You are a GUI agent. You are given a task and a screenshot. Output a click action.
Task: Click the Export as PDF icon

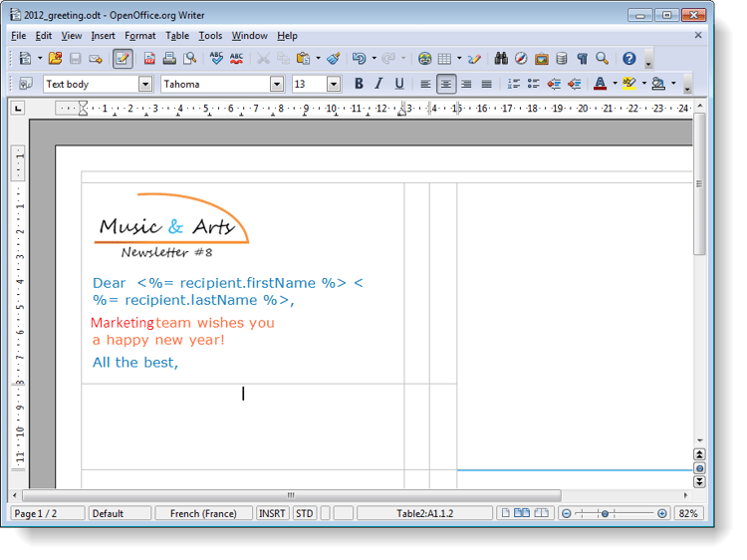[150, 59]
